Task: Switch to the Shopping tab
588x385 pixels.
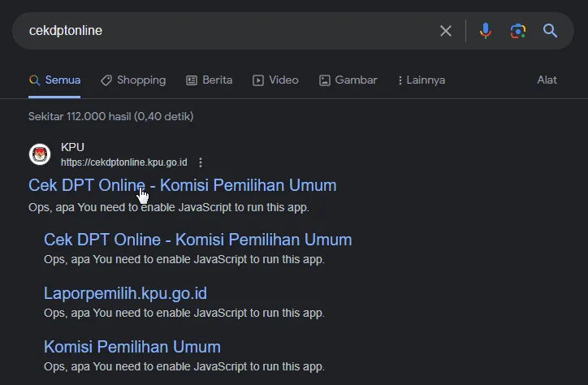Action: click(x=133, y=80)
